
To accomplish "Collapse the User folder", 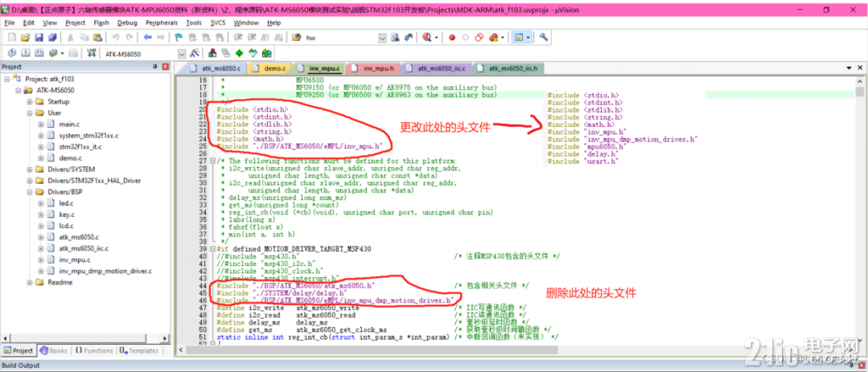I will [x=29, y=112].
